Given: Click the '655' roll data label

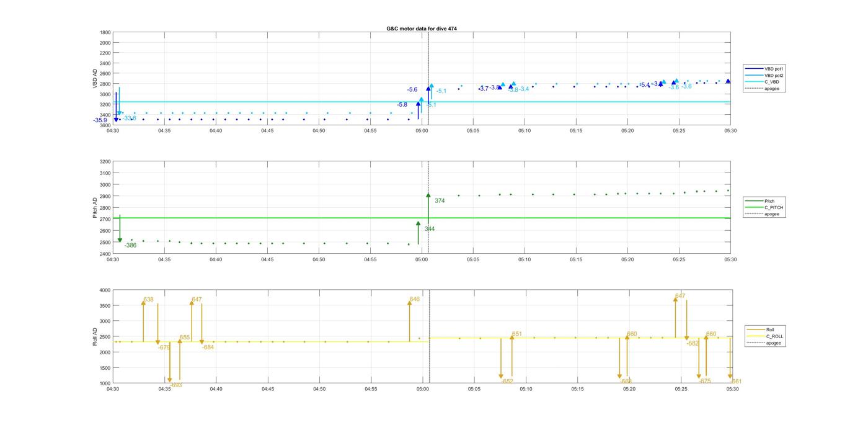Looking at the screenshot, I should pyautogui.click(x=185, y=338).
